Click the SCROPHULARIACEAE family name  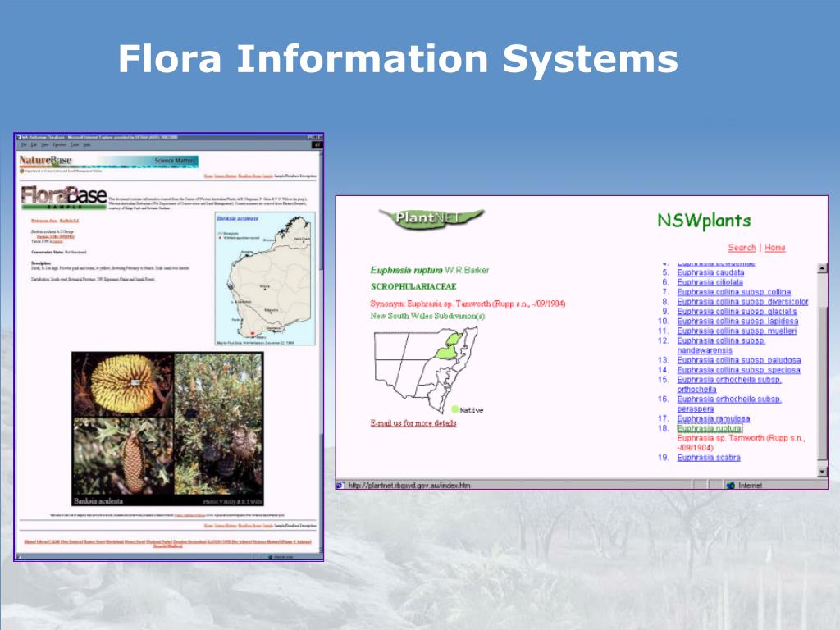tap(413, 287)
